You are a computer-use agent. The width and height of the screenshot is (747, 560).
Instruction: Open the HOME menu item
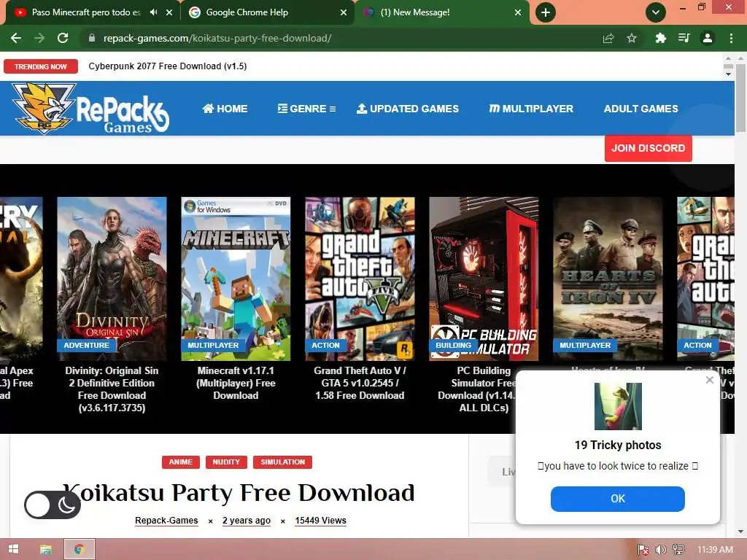tap(225, 109)
